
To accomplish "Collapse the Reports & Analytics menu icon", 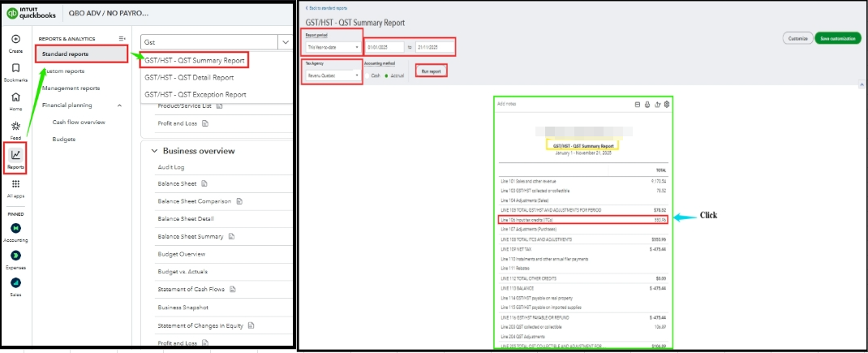I will 122,39.
